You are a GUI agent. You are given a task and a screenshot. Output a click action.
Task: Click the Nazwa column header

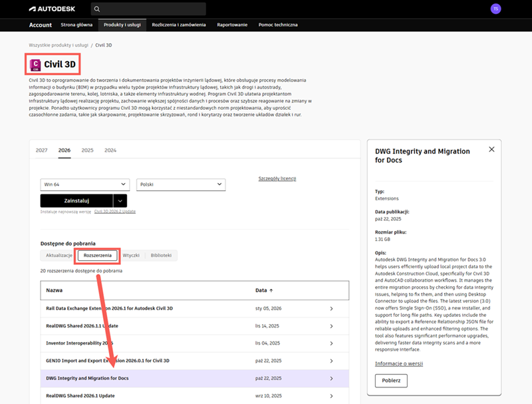55,291
